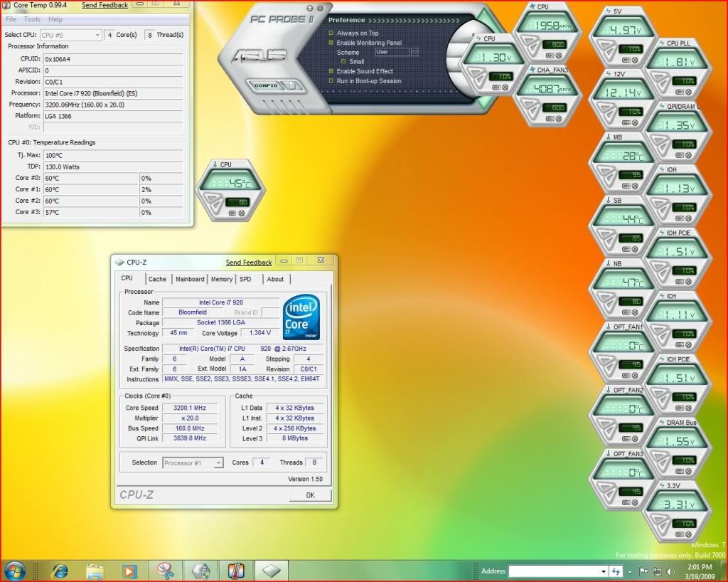Close the 5V voltage sensor panel
The height and width of the screenshot is (582, 728).
[x=635, y=60]
